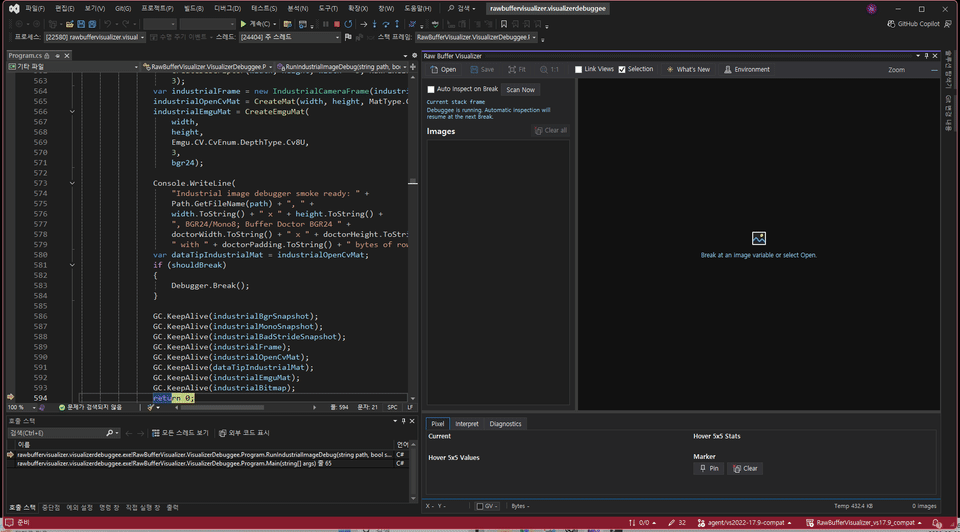Image resolution: width=960 pixels, height=532 pixels.
Task: Click the pencil pending changes icon
Action: click(672, 523)
